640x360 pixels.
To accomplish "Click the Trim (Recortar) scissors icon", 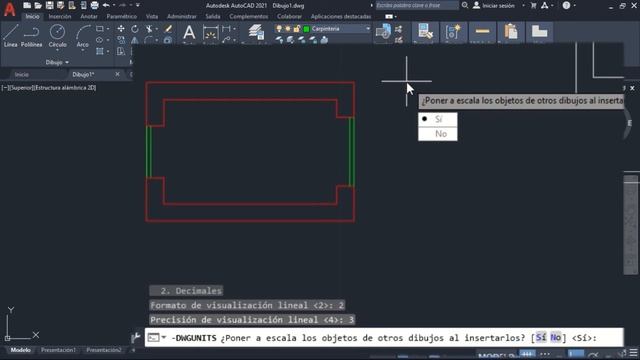I will (x=149, y=29).
